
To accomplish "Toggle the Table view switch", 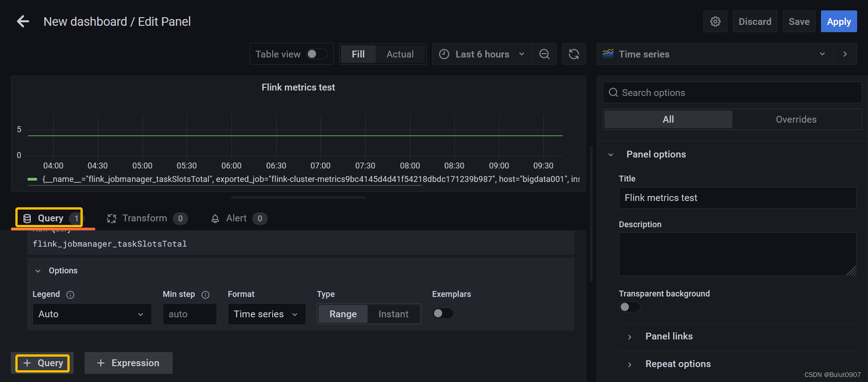I will (x=317, y=54).
